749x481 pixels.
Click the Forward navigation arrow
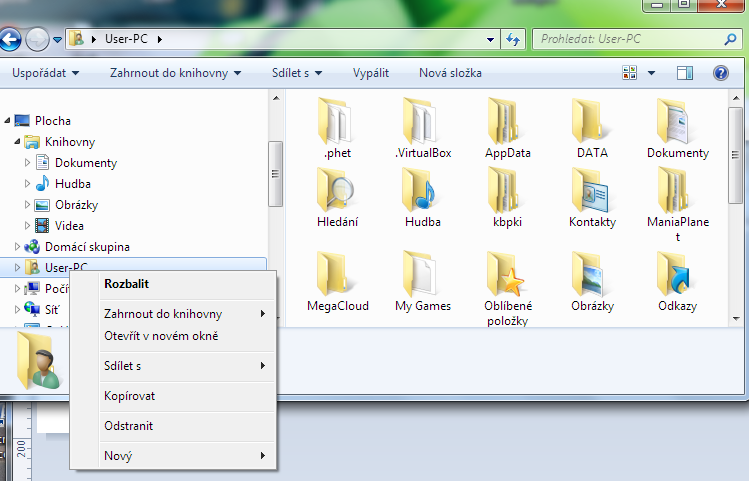[37, 39]
